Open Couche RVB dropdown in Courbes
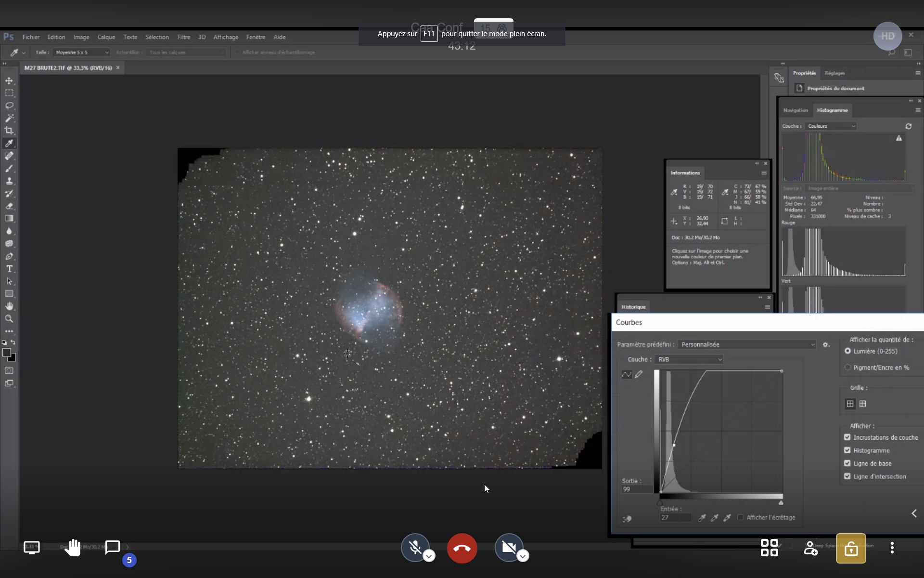This screenshot has width=924, height=578. [689, 359]
